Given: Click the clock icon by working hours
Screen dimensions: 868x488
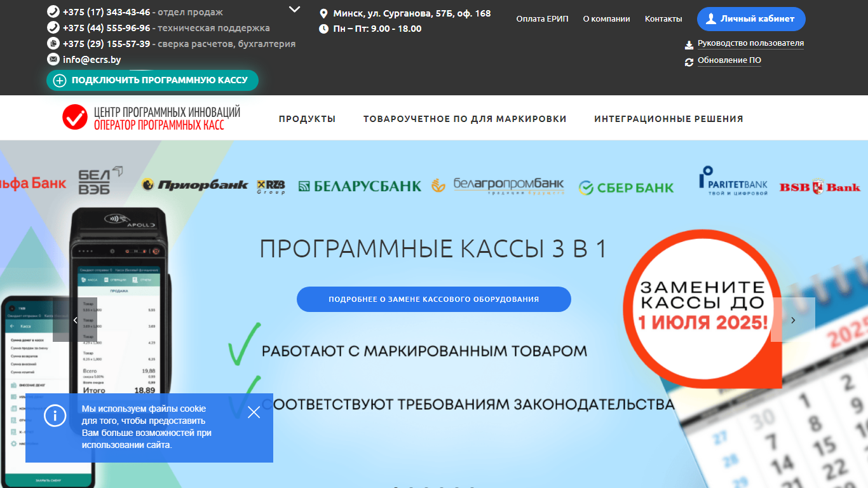Looking at the screenshot, I should (x=323, y=29).
